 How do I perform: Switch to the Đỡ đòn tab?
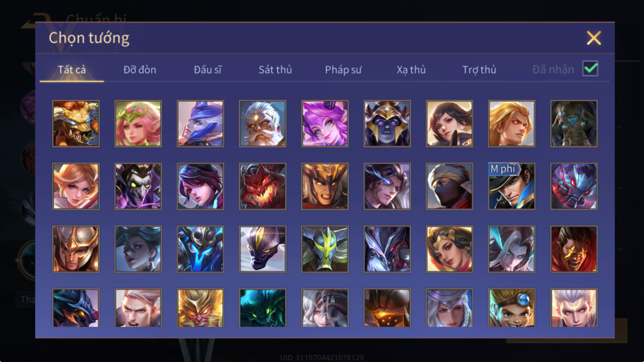(140, 70)
